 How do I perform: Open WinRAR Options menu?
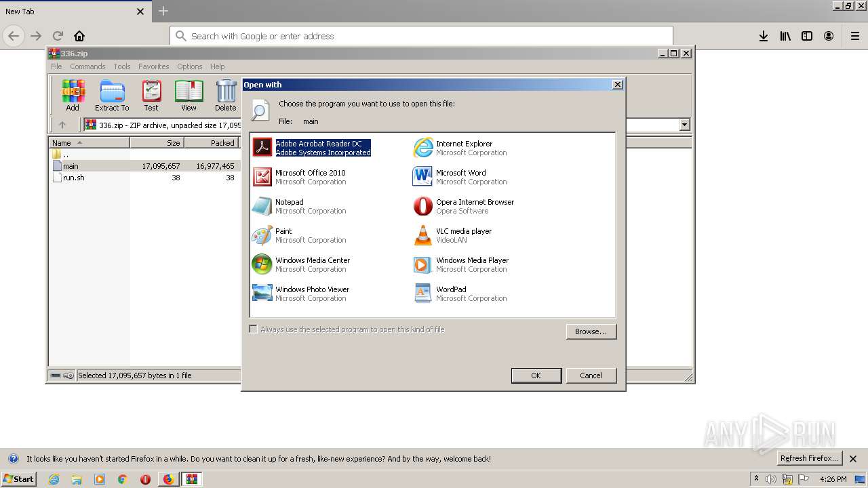190,66
